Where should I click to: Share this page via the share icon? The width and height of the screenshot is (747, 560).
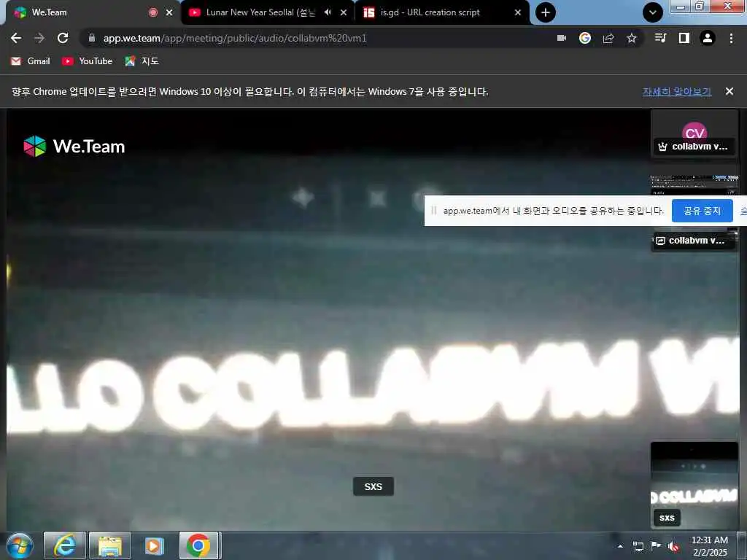608,38
